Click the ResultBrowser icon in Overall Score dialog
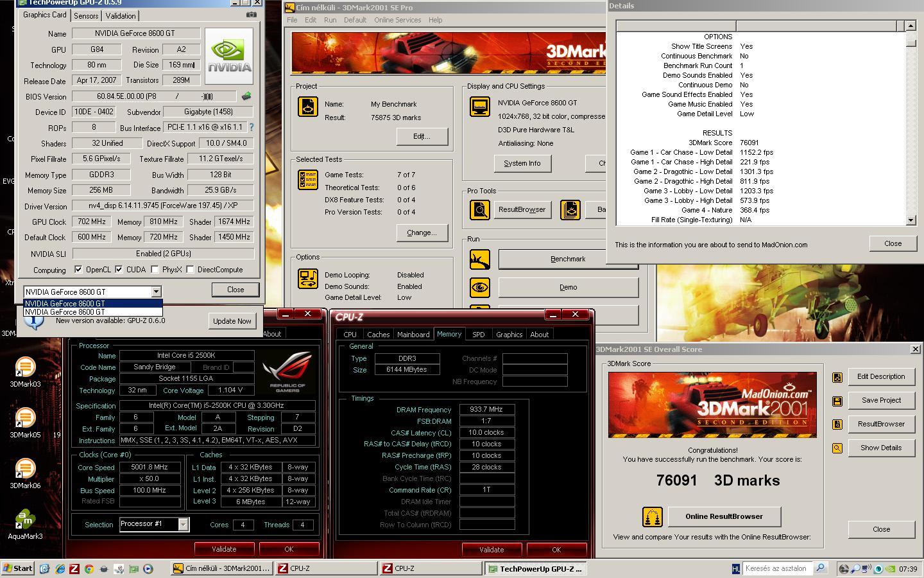Screen dimensions: 924x578 837,425
